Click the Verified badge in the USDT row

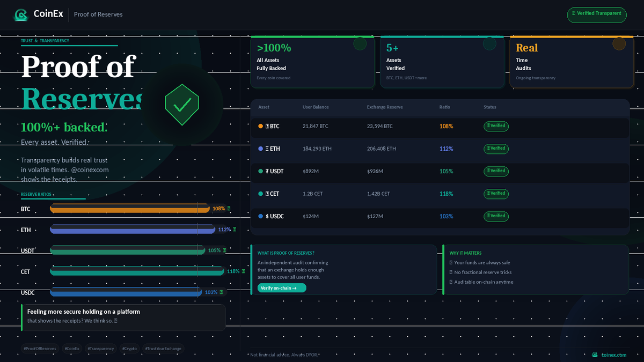pos(496,171)
